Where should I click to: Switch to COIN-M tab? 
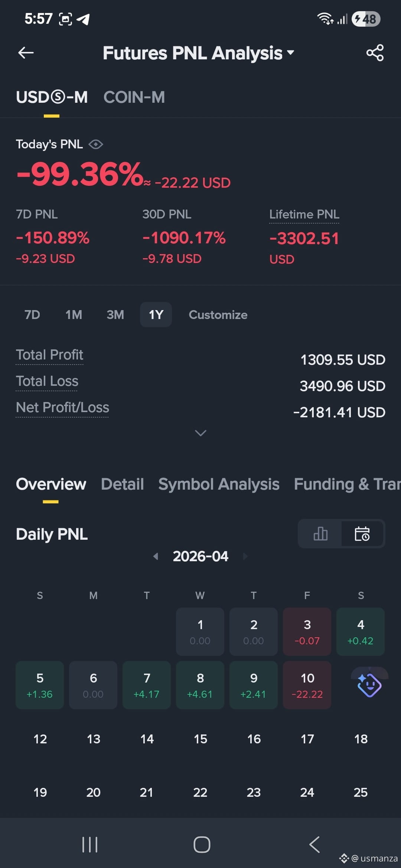pos(134,97)
